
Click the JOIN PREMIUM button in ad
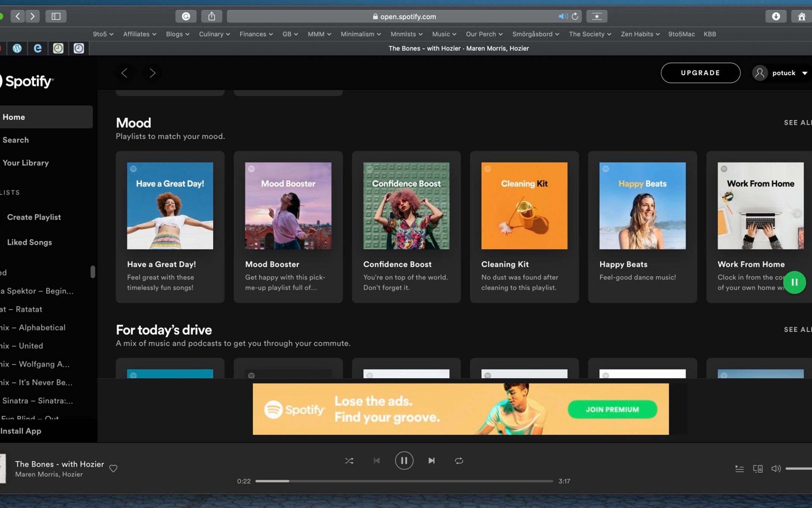click(x=613, y=410)
